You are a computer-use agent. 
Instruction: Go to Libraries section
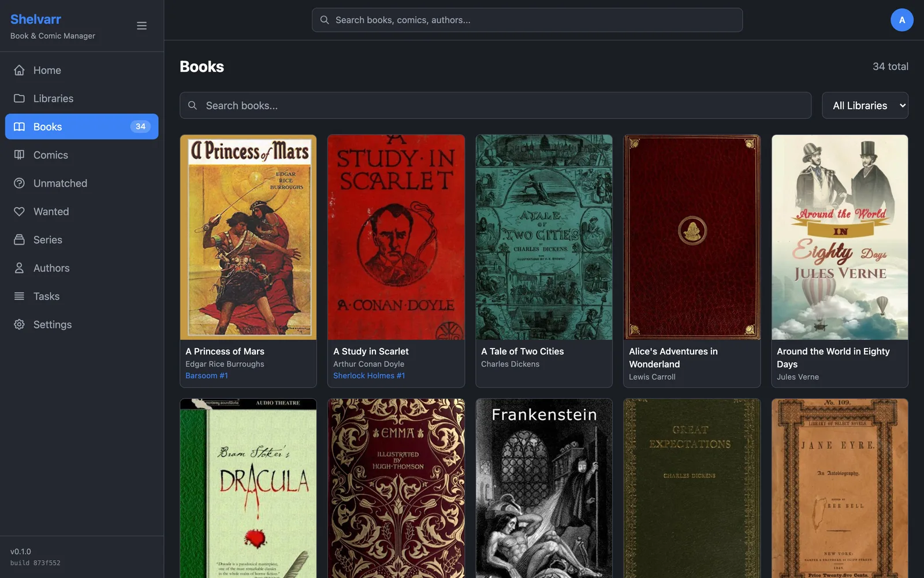click(82, 98)
